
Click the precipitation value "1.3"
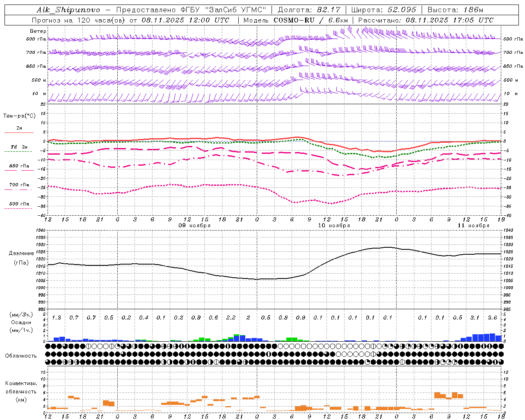coord(56,317)
